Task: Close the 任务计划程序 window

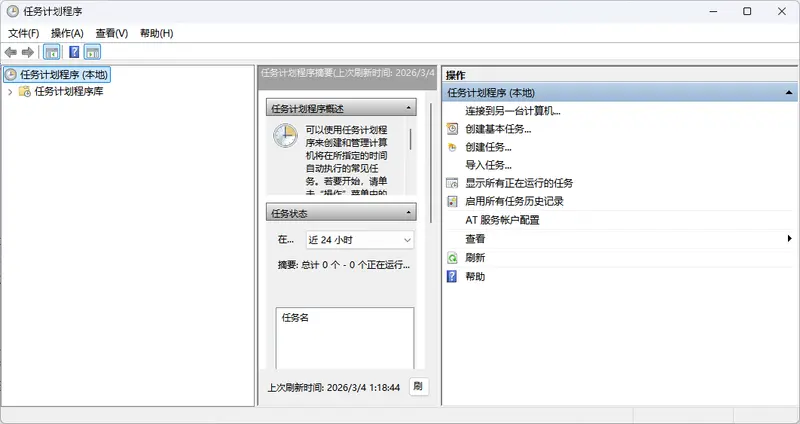Action: pos(782,11)
